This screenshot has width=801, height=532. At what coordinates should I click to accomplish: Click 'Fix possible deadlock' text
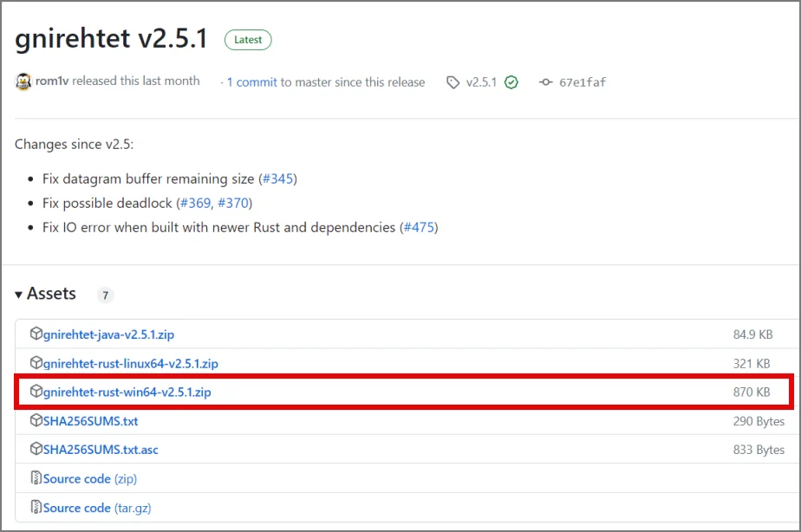pyautogui.click(x=107, y=204)
